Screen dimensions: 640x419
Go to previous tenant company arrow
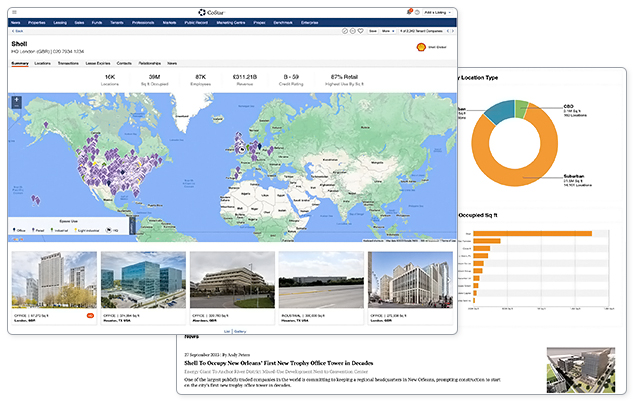click(448, 31)
